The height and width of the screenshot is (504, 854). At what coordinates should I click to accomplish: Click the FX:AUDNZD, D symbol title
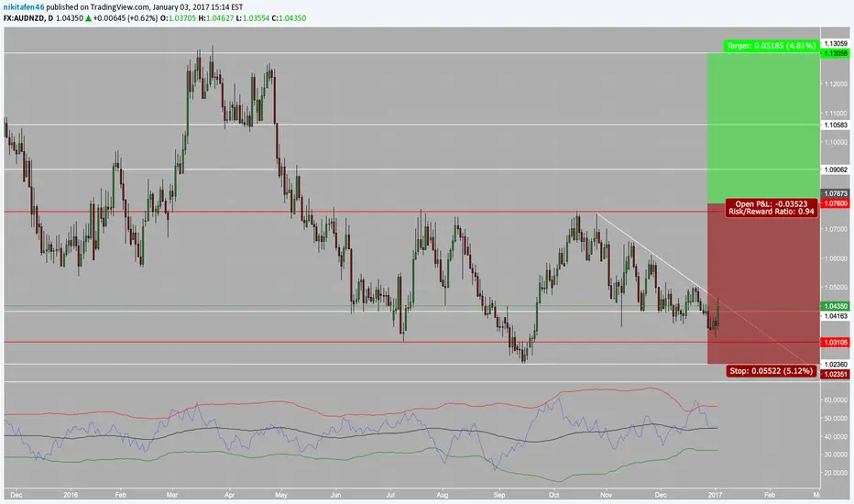pyautogui.click(x=28, y=18)
